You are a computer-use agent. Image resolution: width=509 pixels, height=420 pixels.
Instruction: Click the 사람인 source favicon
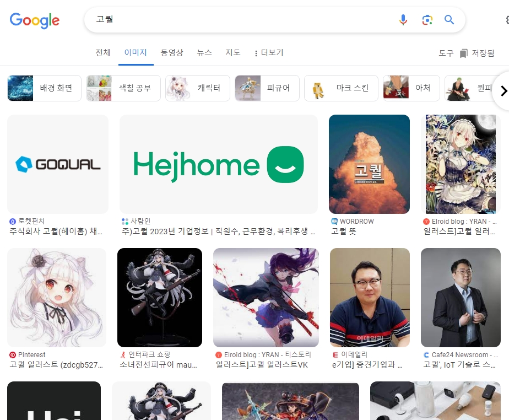coord(125,222)
